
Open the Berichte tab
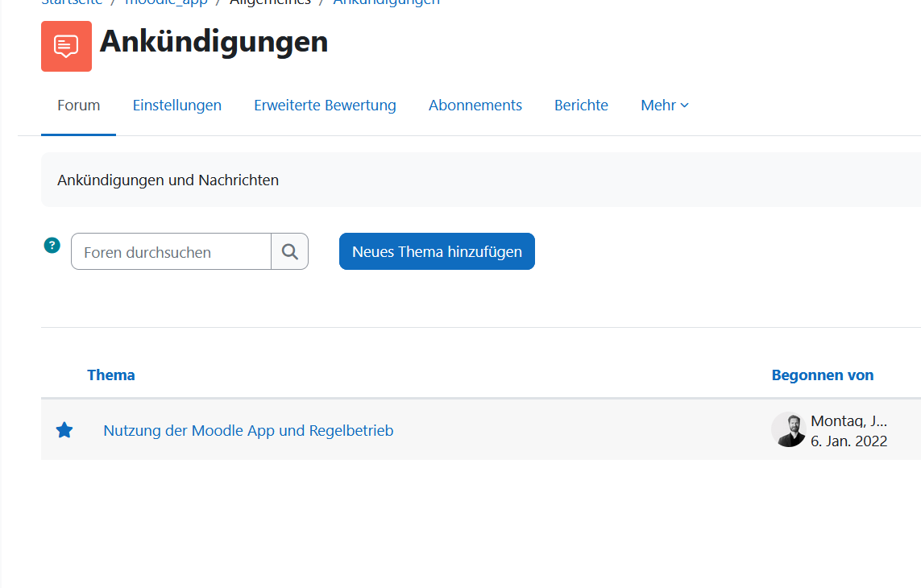coord(581,106)
